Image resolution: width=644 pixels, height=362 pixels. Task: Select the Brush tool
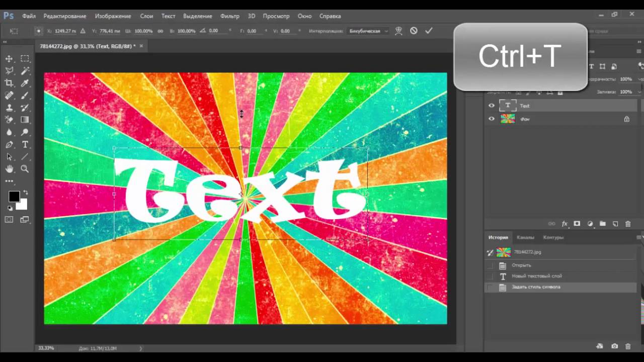pos(25,96)
